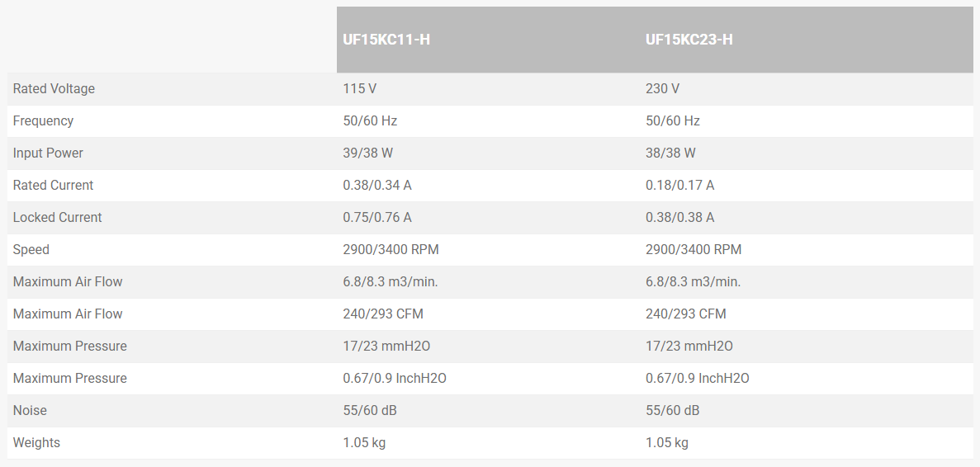Click the UF15KC23-H column header

click(x=689, y=40)
